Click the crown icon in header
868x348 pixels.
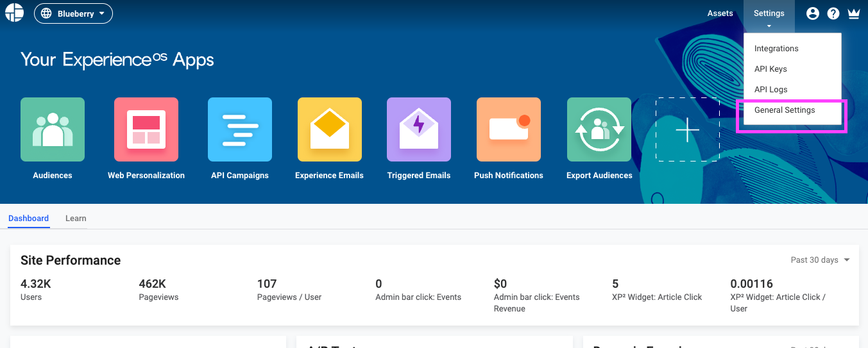[x=853, y=13]
